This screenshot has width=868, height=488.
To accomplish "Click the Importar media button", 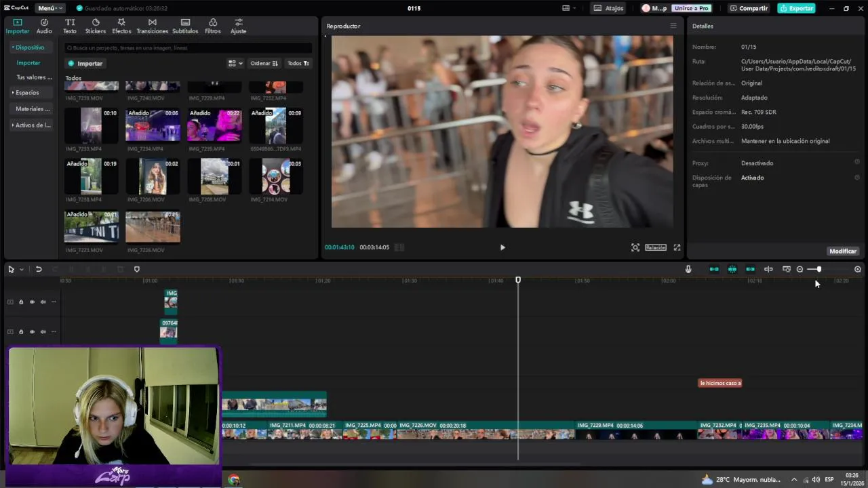I will pos(85,63).
